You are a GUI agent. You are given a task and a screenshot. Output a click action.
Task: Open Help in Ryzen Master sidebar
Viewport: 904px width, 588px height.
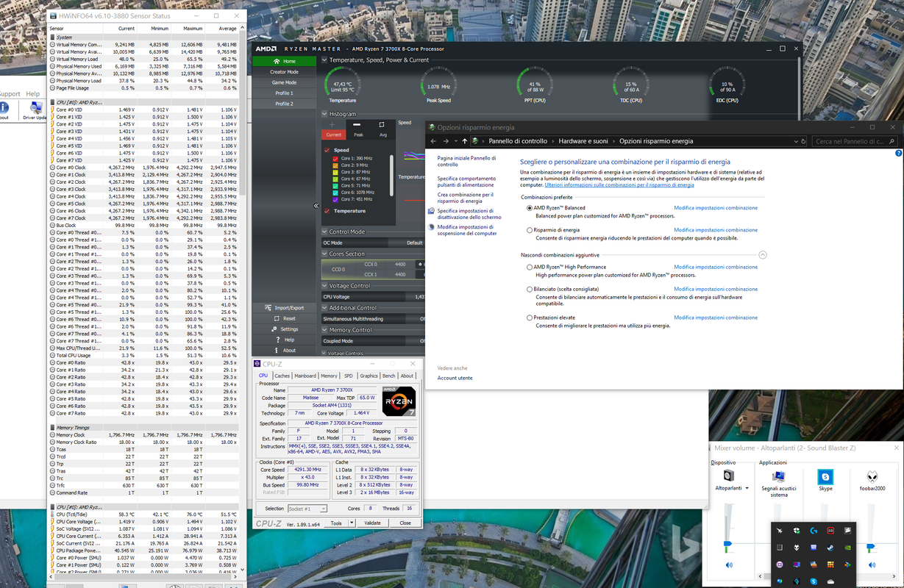coord(284,340)
